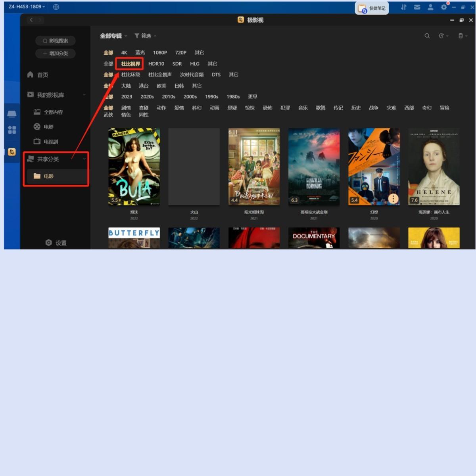Image resolution: width=476 pixels, height=476 pixels.
Task: Select the 冒险 genre
Action: pyautogui.click(x=444, y=108)
